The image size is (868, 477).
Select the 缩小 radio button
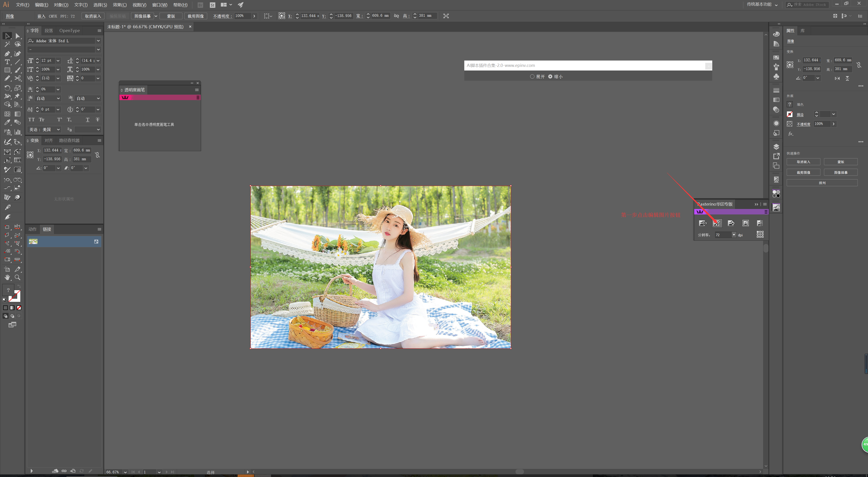pos(550,76)
